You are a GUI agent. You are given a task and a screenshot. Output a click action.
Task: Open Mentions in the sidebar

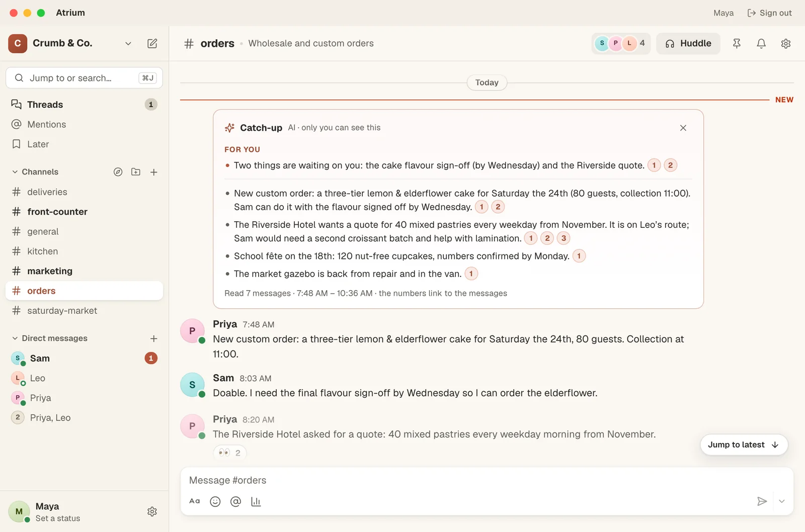(x=84, y=124)
